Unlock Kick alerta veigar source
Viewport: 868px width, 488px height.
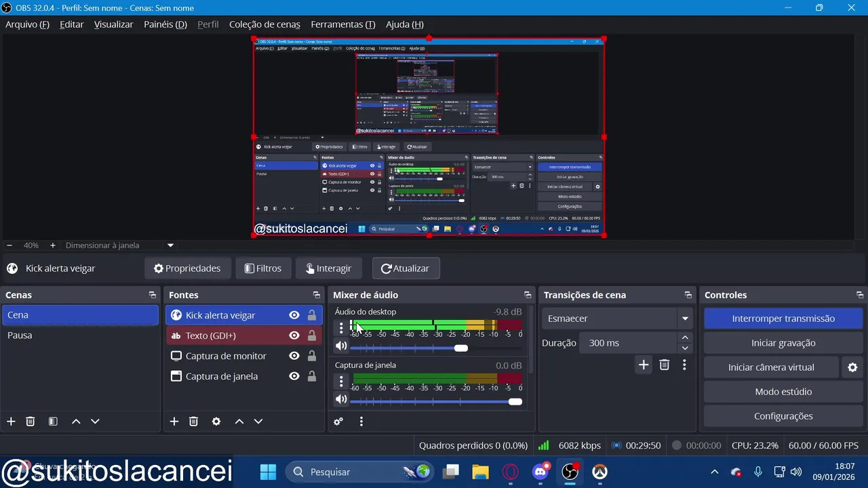click(x=312, y=315)
